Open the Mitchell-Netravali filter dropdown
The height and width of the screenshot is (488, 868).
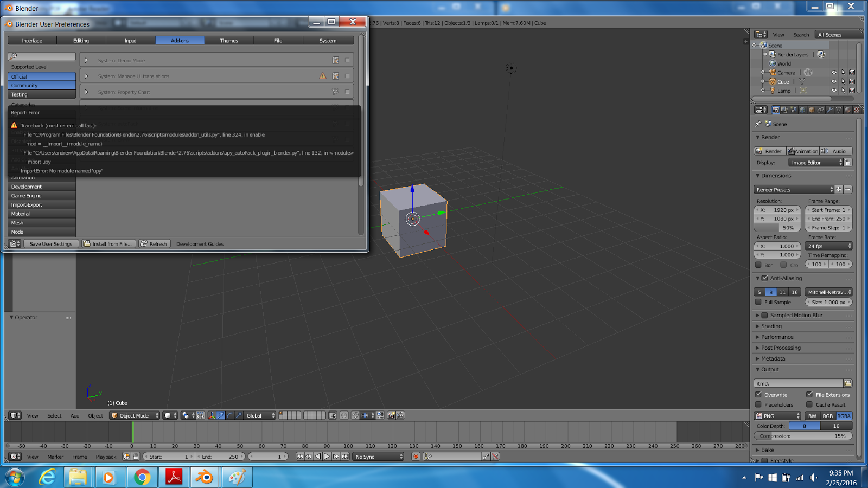828,292
